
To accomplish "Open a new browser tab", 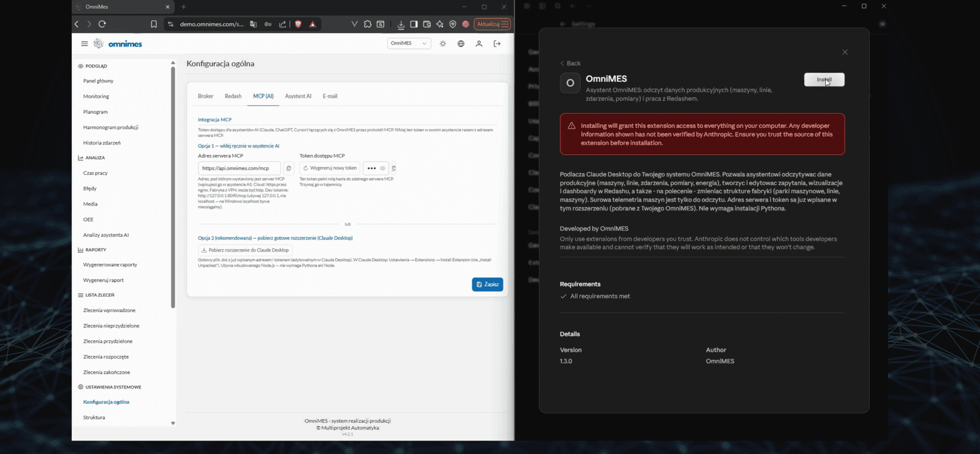I will pyautogui.click(x=184, y=7).
